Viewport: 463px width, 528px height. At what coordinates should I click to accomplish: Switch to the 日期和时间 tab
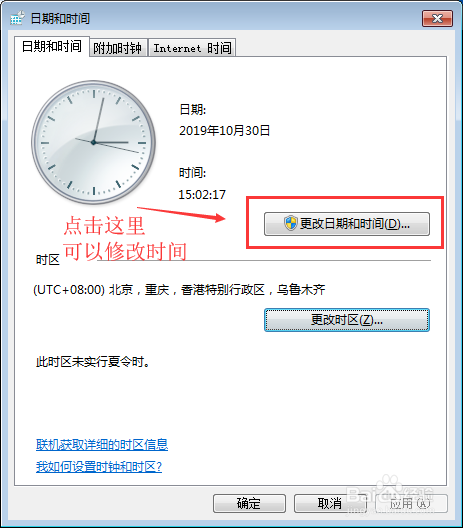click(52, 46)
